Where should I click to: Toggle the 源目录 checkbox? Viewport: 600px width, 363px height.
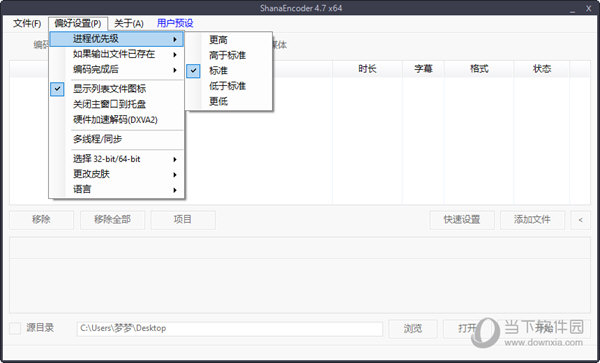pyautogui.click(x=15, y=328)
